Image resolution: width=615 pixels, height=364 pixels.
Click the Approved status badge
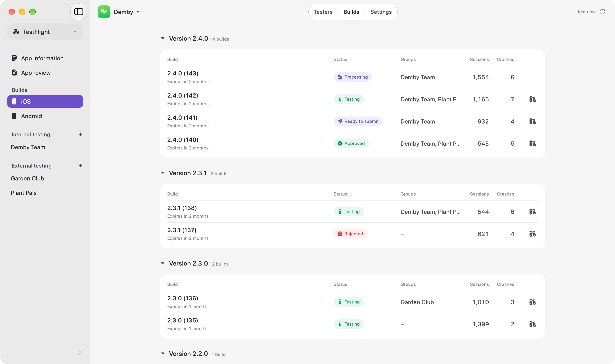[x=351, y=143]
